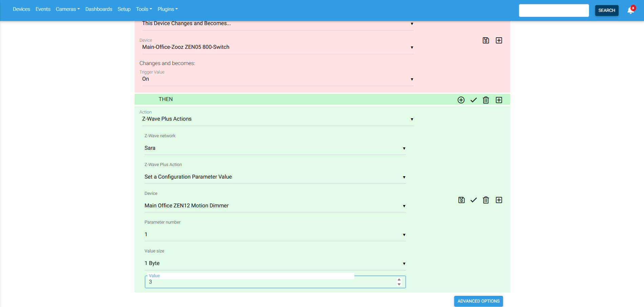
Task: Open the Tools dropdown menu
Action: tap(144, 9)
